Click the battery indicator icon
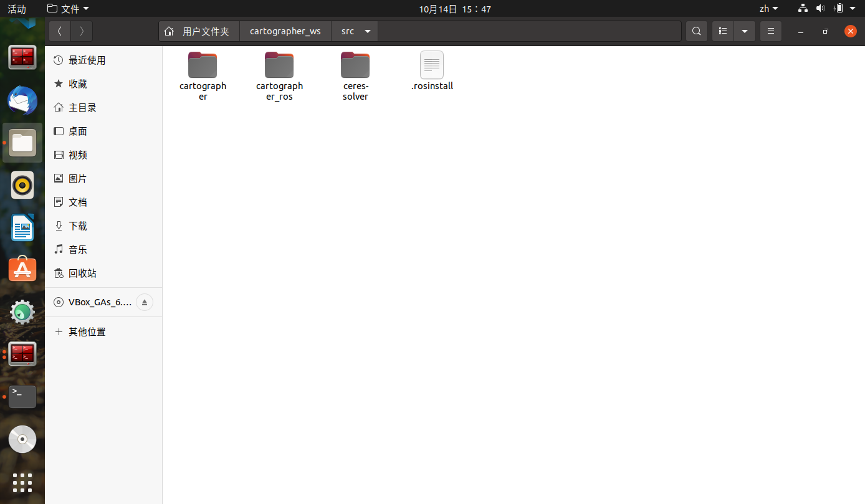Screen dimensions: 865x504 point(839,9)
